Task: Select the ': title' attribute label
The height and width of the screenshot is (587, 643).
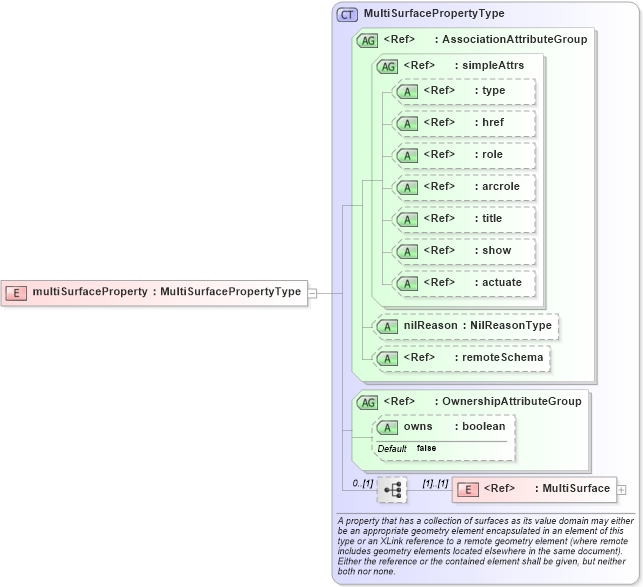Action: (x=488, y=218)
